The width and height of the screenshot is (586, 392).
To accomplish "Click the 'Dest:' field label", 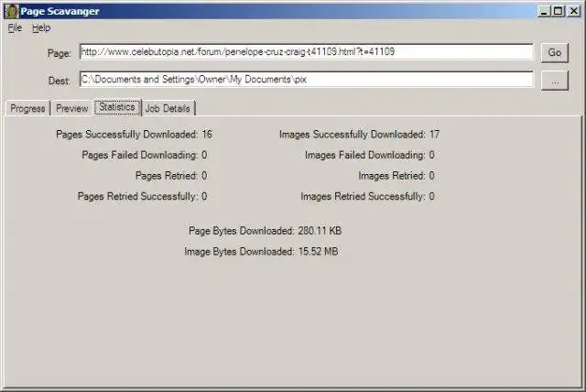I will (x=59, y=81).
